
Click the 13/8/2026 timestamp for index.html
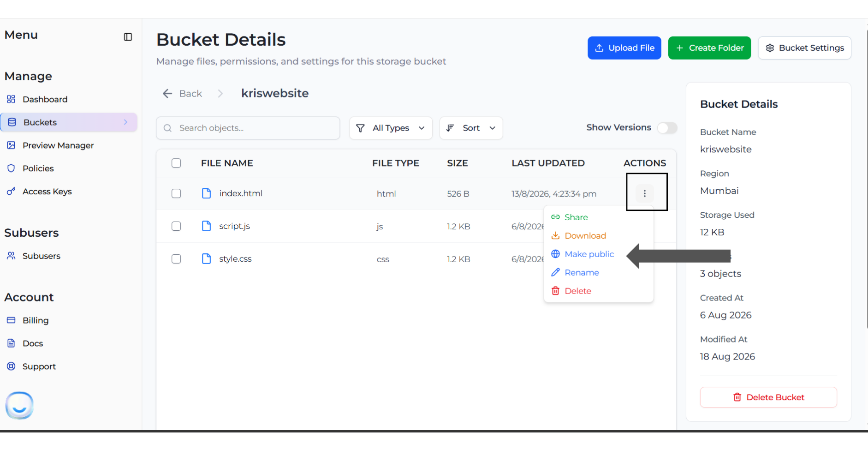click(x=554, y=194)
